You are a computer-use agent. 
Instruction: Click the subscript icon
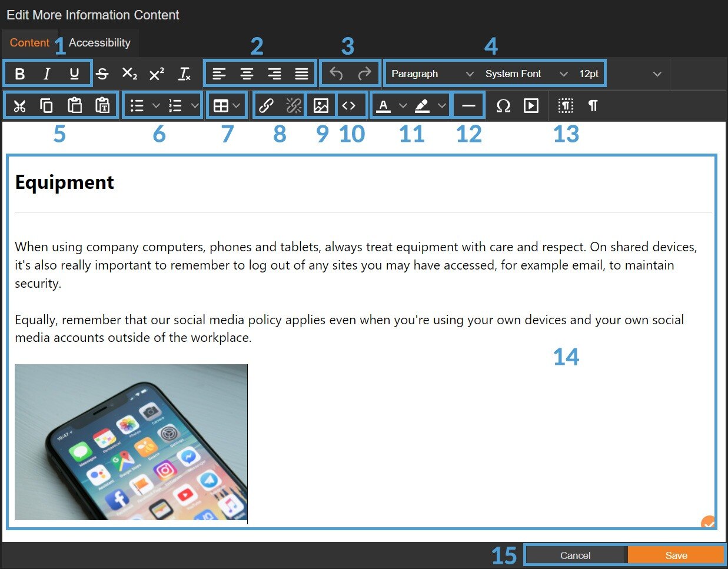pyautogui.click(x=129, y=74)
